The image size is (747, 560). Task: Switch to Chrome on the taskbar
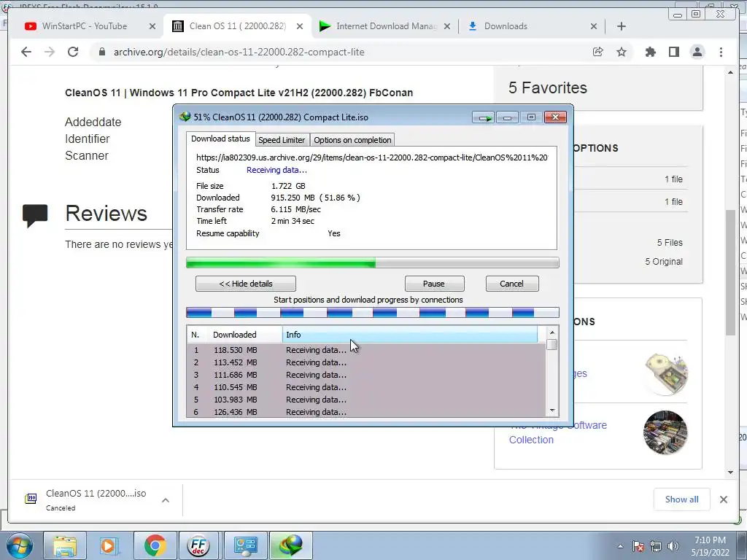pos(155,545)
